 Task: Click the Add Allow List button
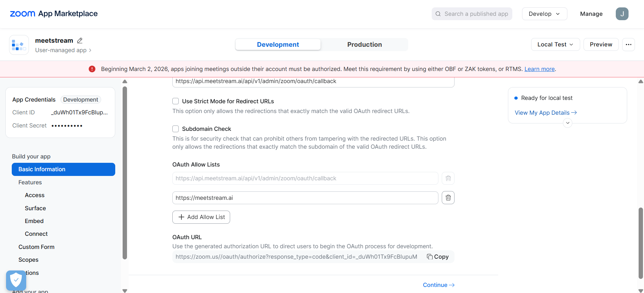[201, 217]
